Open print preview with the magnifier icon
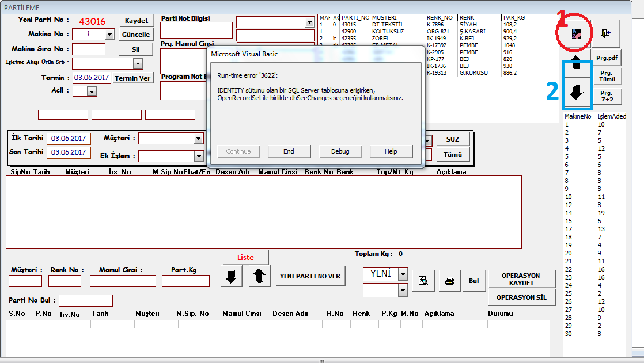The height and width of the screenshot is (363, 644). click(423, 281)
